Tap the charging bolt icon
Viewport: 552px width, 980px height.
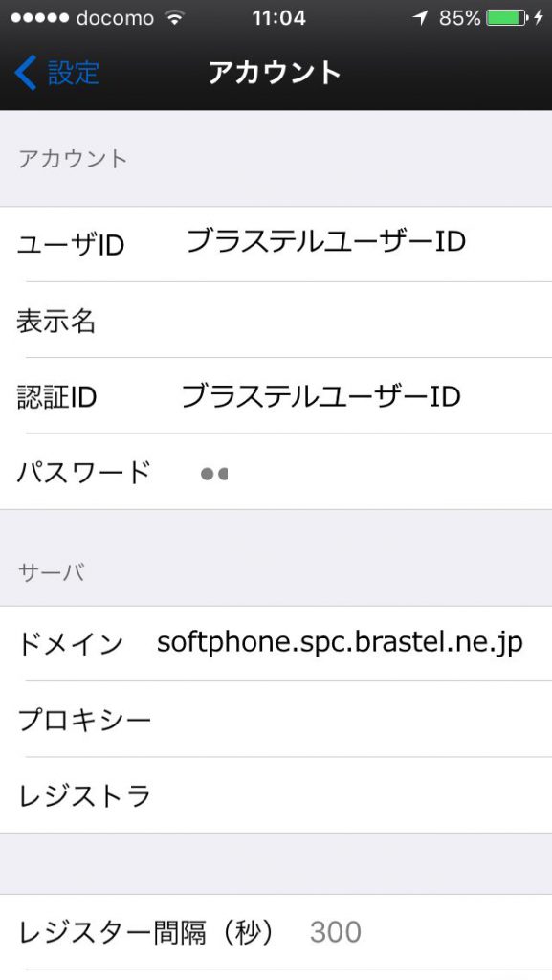coord(539,17)
